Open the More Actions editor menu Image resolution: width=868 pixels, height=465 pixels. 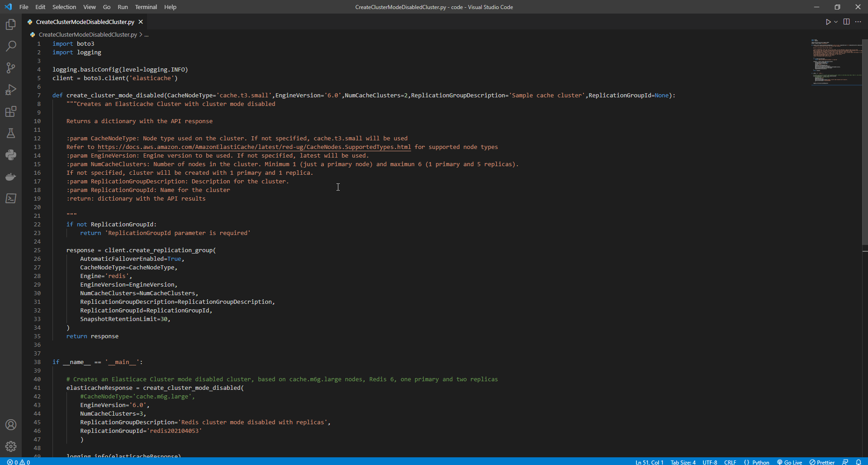(859, 21)
